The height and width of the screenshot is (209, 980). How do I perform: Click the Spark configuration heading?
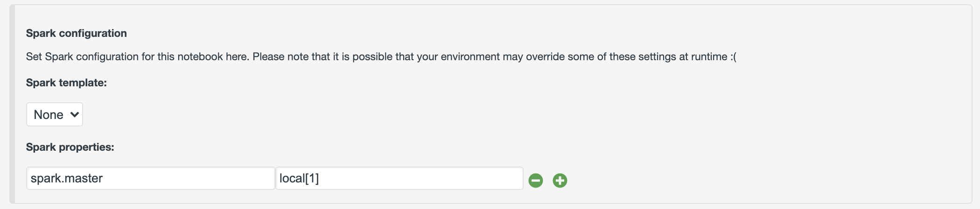coord(77,33)
